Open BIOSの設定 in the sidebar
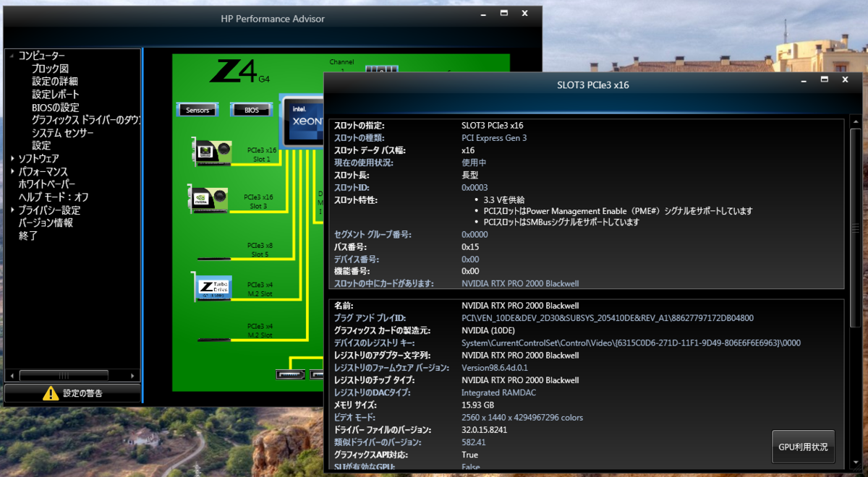Image resolution: width=868 pixels, height=477 pixels. point(55,108)
